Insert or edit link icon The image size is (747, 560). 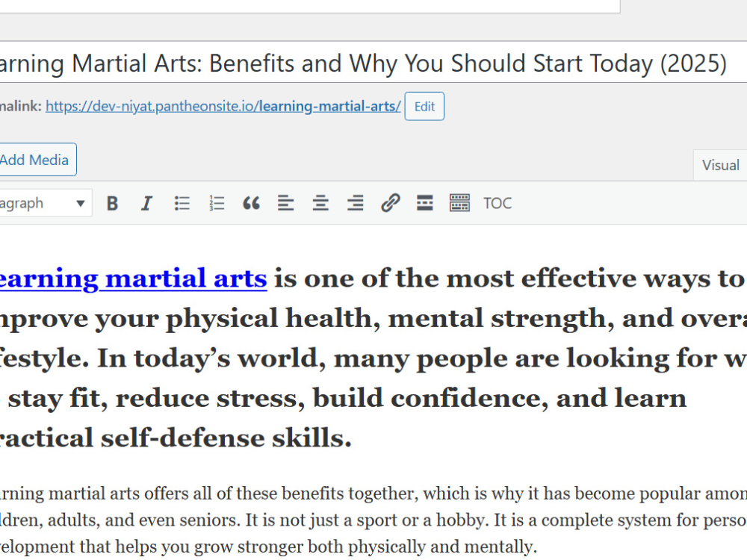pos(390,203)
